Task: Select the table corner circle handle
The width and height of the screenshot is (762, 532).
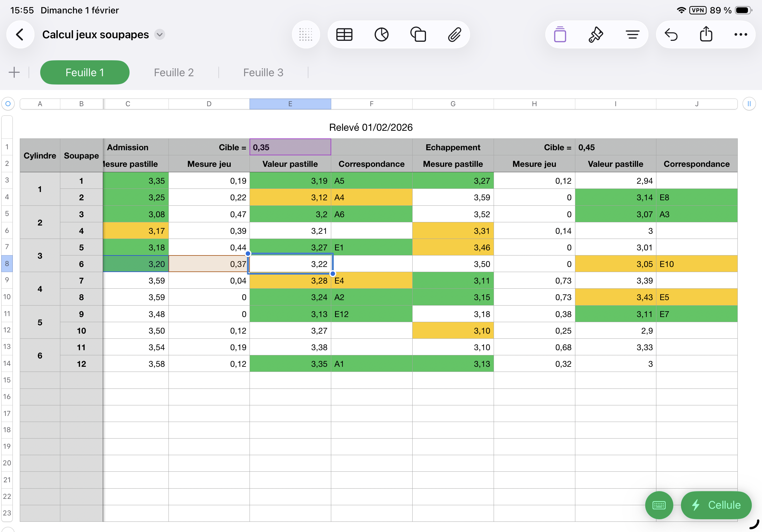Action: tap(8, 104)
